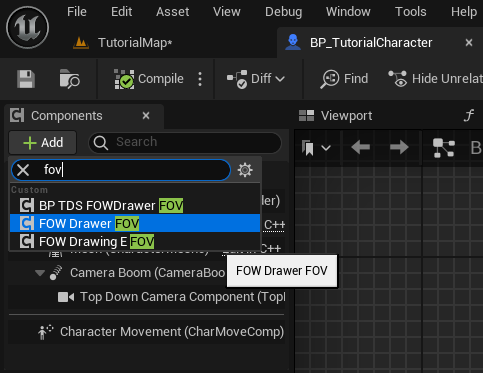This screenshot has width=483, height=373.
Task: Navigate back with left arrow
Action: click(x=361, y=147)
